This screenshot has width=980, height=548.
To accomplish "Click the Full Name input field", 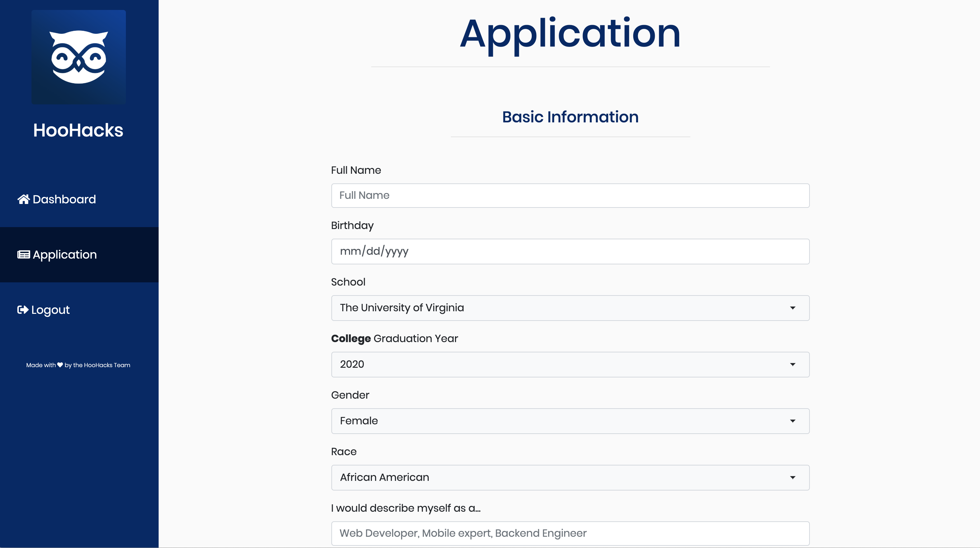I will [570, 195].
